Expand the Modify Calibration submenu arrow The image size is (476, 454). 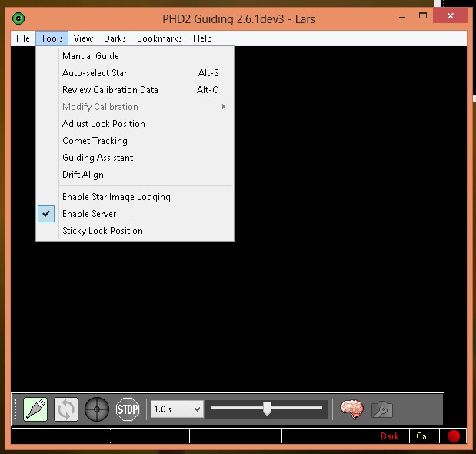(224, 107)
